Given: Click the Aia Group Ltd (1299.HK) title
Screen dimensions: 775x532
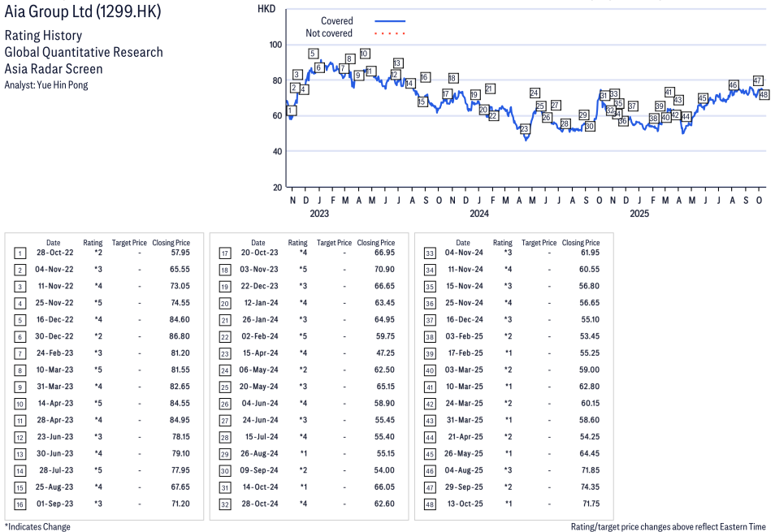Looking at the screenshot, I should (82, 12).
